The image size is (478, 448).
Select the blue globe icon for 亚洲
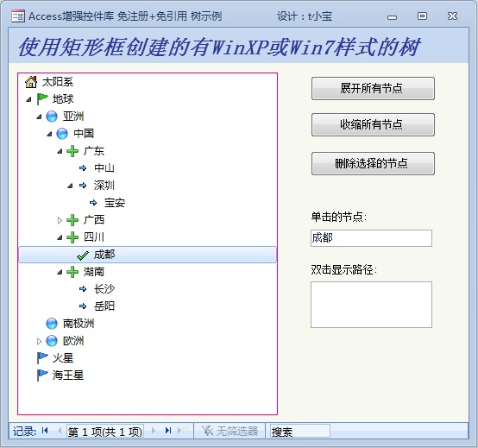[52, 117]
